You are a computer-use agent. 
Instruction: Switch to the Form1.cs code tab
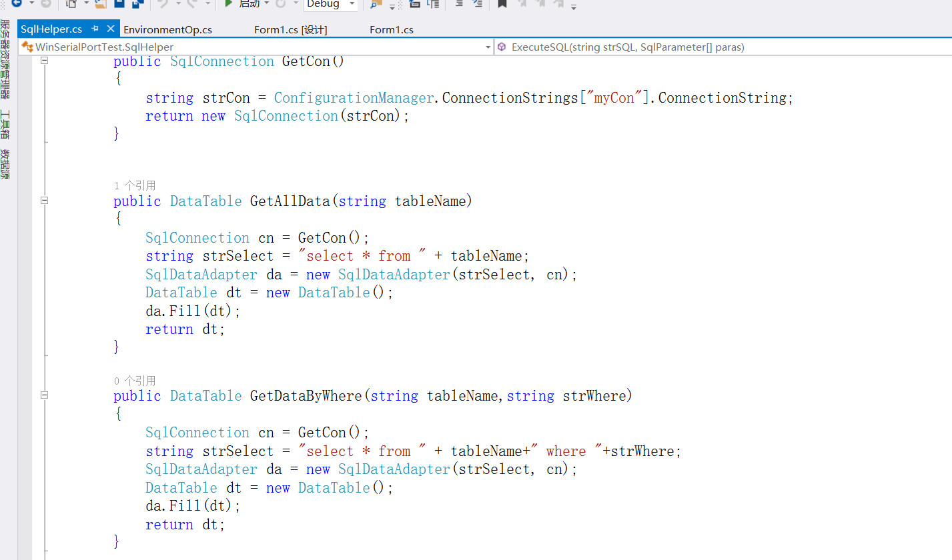[392, 29]
